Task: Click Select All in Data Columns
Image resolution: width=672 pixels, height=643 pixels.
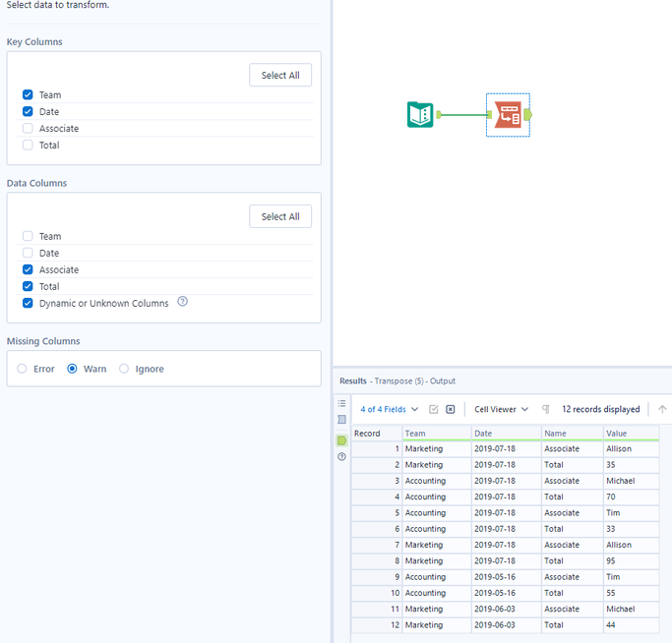Action: tap(280, 216)
